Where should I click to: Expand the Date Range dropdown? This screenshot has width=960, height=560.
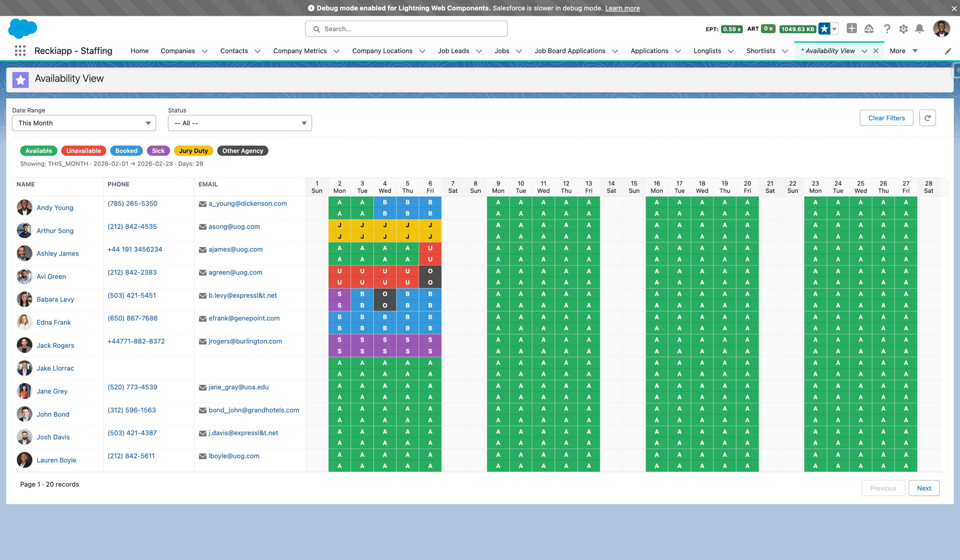point(84,123)
